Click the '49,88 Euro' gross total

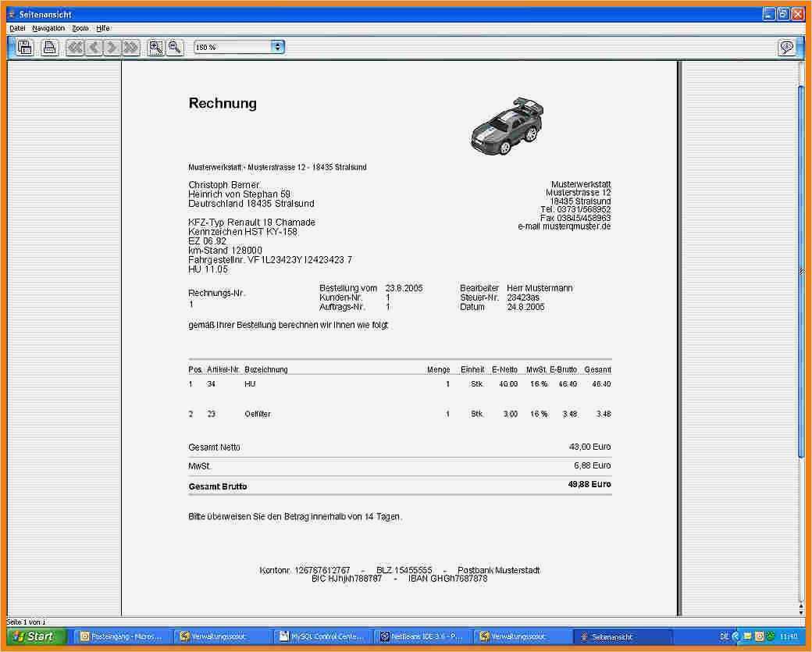[589, 485]
